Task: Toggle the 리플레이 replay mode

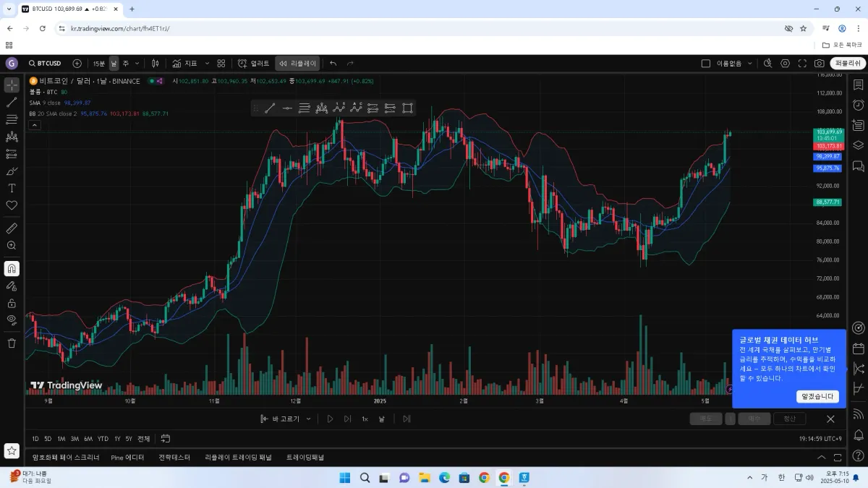Action: [x=297, y=64]
